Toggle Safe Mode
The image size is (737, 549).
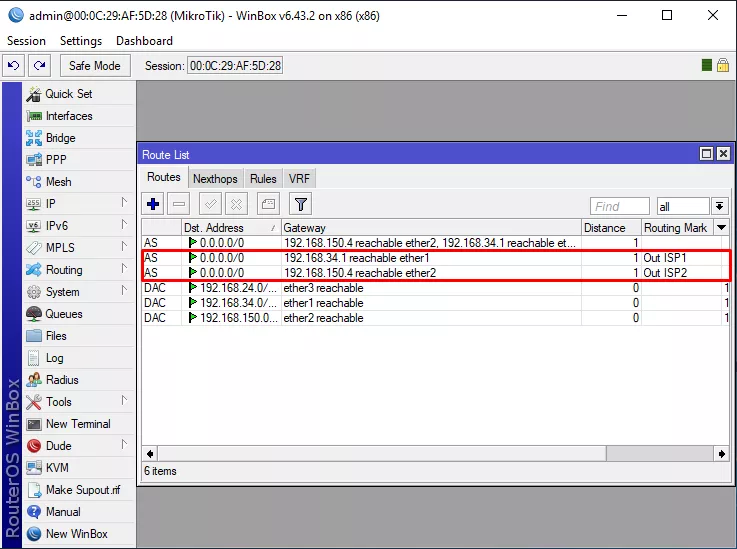[x=94, y=65]
